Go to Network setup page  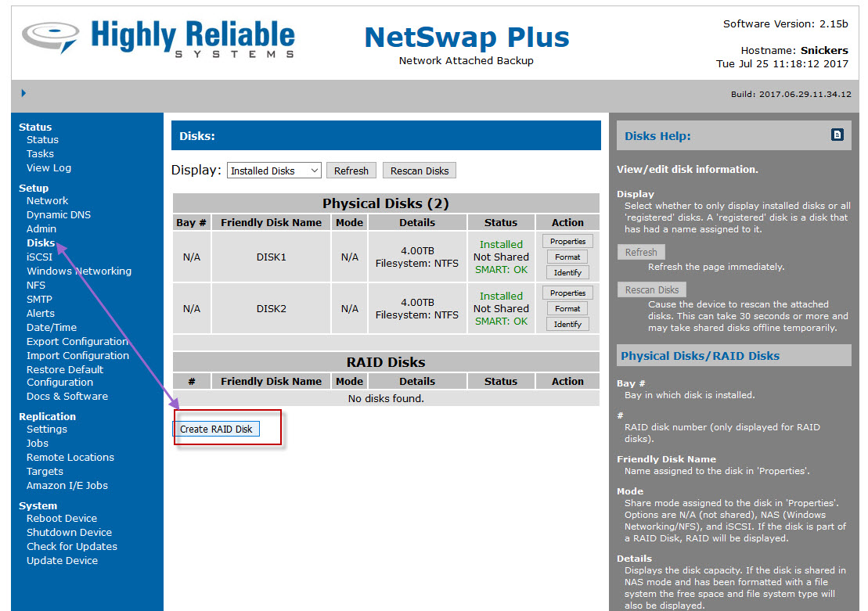pyautogui.click(x=47, y=201)
